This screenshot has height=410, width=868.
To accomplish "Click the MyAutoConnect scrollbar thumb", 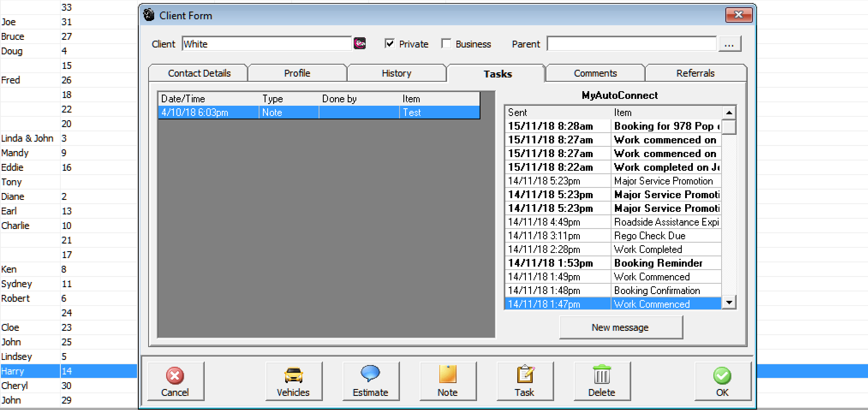I will point(729,127).
